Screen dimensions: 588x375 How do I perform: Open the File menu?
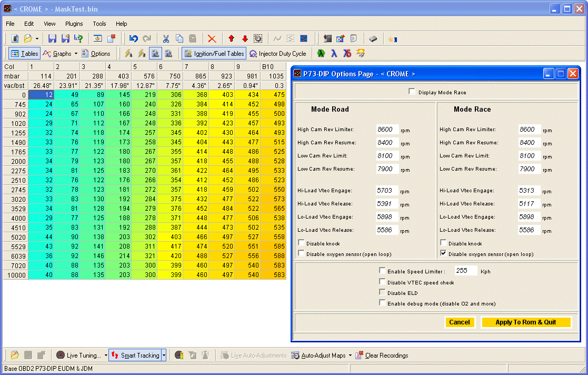(x=10, y=24)
